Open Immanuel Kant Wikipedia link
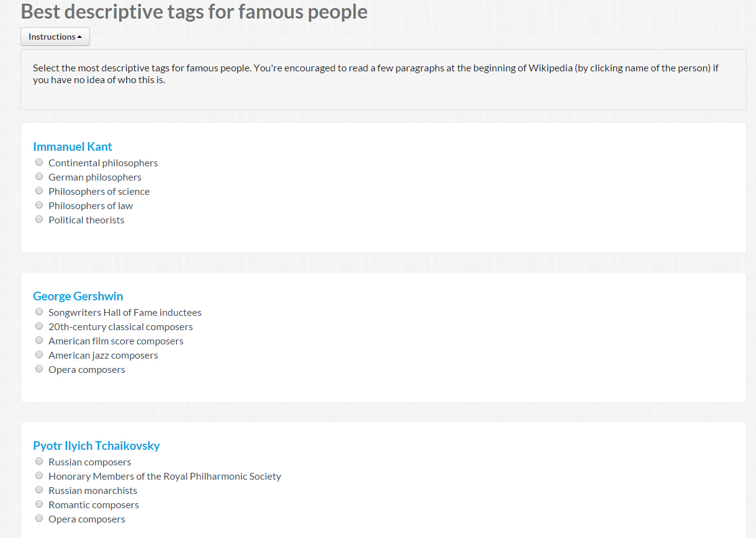 73,146
